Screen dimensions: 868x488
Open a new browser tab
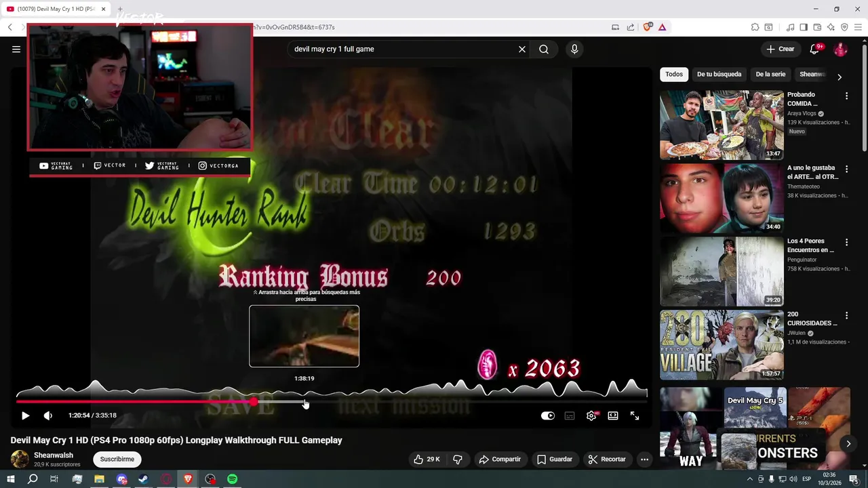click(x=120, y=9)
